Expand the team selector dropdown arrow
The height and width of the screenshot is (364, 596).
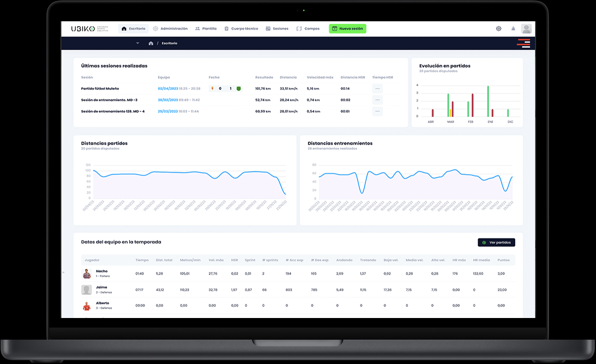[x=138, y=43]
